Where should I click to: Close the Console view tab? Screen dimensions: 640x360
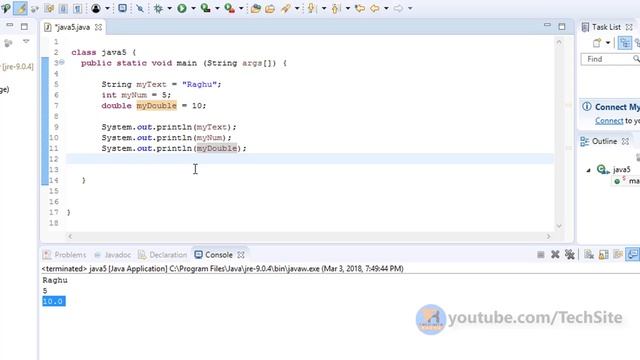click(241, 255)
